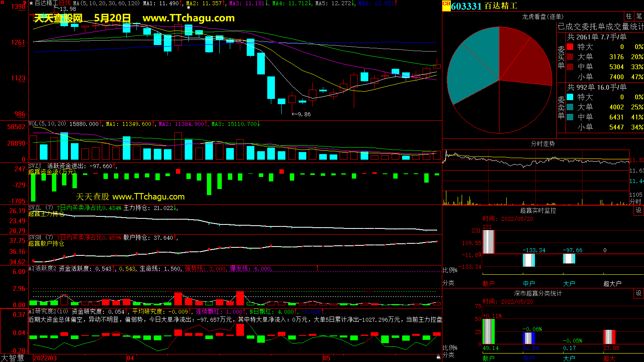The image size is (644, 362).
Task: Switch 龙虎看盘 to 笔 view
Action: [x=639, y=16]
